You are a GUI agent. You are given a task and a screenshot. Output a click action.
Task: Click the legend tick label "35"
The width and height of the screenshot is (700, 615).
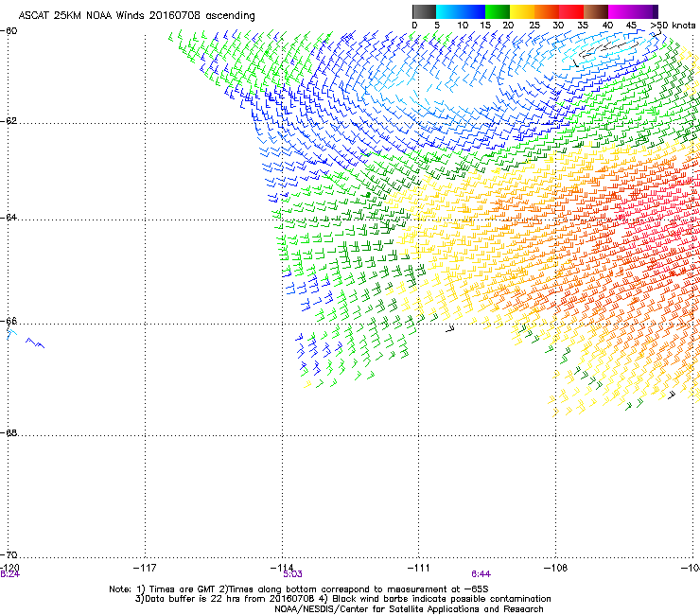tap(583, 26)
